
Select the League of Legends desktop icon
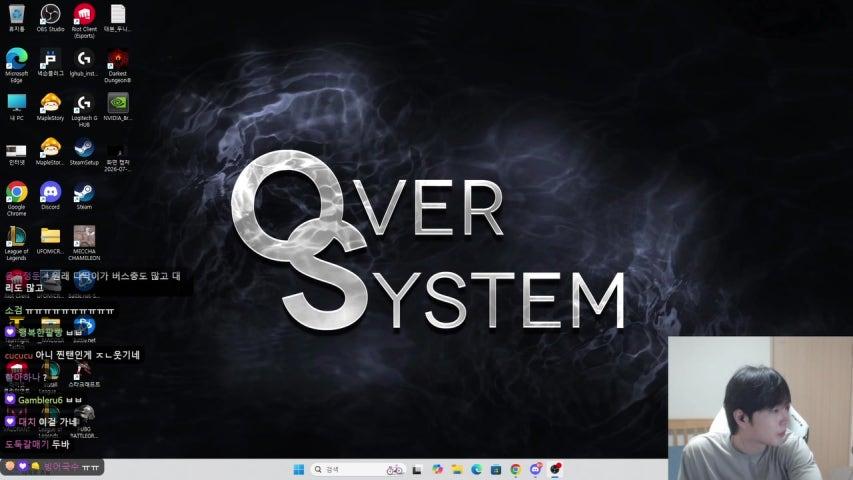tap(16, 243)
